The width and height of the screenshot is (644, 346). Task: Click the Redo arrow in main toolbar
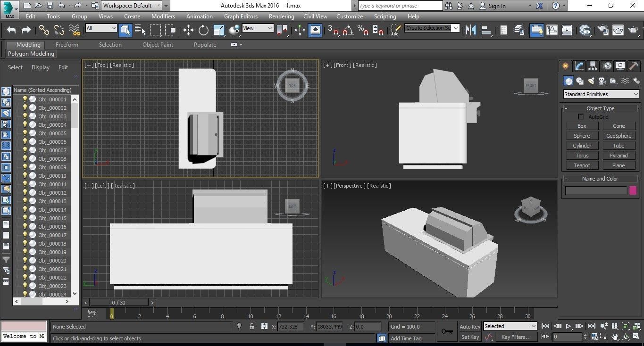pyautogui.click(x=26, y=30)
